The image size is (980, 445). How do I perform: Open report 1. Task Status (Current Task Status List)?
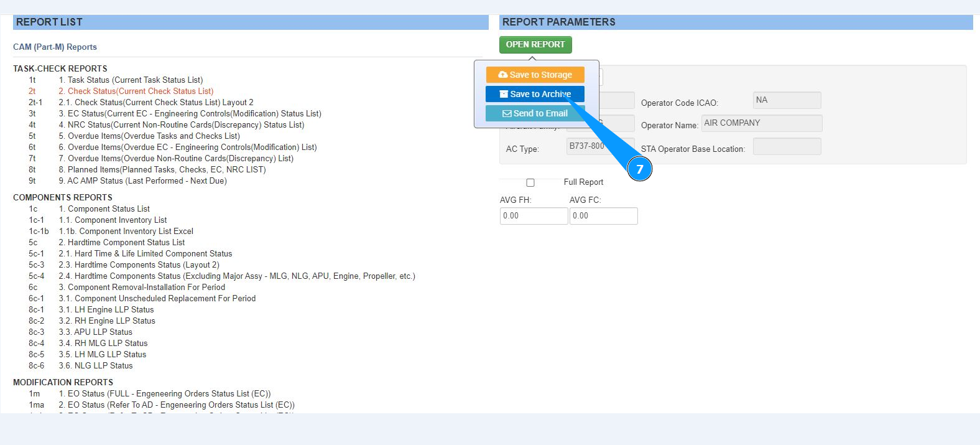click(131, 80)
